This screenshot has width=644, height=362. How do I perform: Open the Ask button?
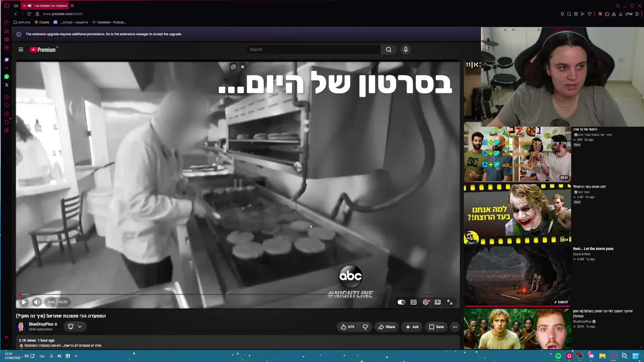point(412,327)
